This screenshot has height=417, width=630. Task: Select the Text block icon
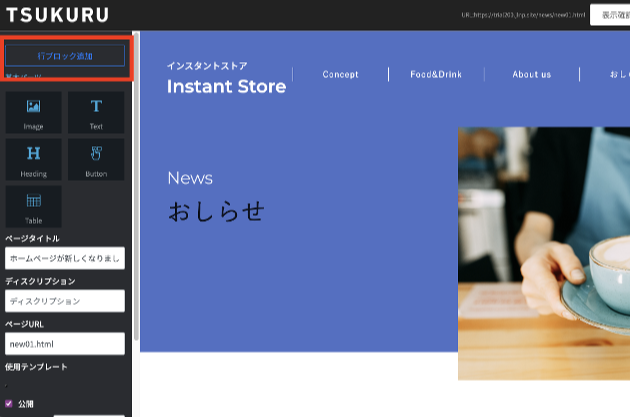point(96,113)
